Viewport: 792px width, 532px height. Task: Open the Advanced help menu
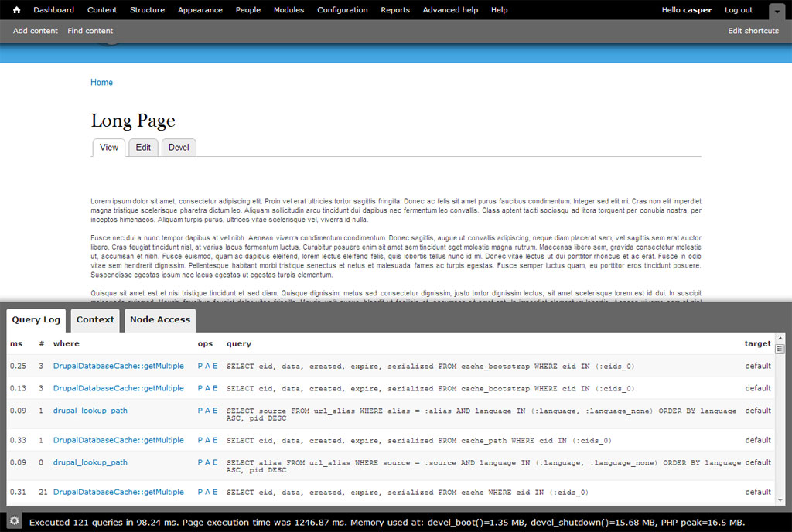click(x=450, y=9)
